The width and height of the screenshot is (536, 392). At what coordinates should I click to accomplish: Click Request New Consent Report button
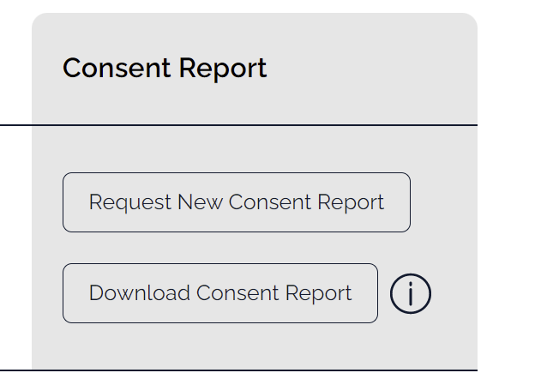click(237, 202)
